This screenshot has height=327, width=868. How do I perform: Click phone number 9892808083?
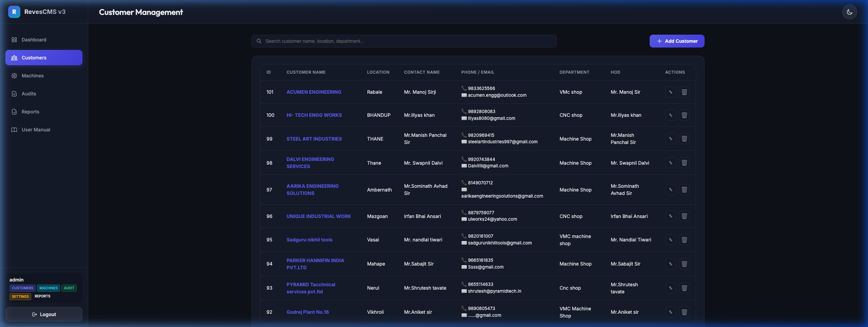[x=481, y=112]
